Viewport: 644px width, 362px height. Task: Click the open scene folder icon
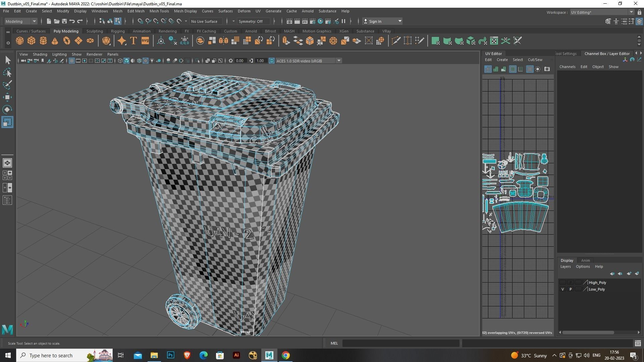pos(56,21)
